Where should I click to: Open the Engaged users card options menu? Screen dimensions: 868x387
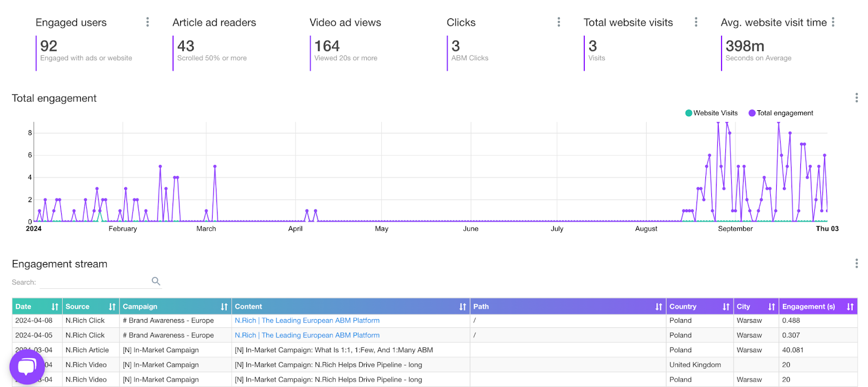(148, 22)
